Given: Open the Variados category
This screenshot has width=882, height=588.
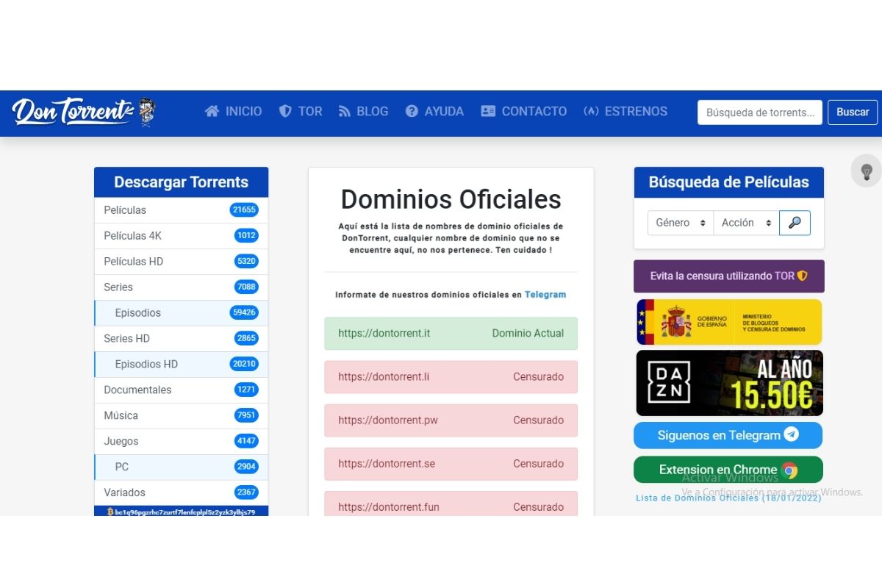Looking at the screenshot, I should (x=182, y=492).
